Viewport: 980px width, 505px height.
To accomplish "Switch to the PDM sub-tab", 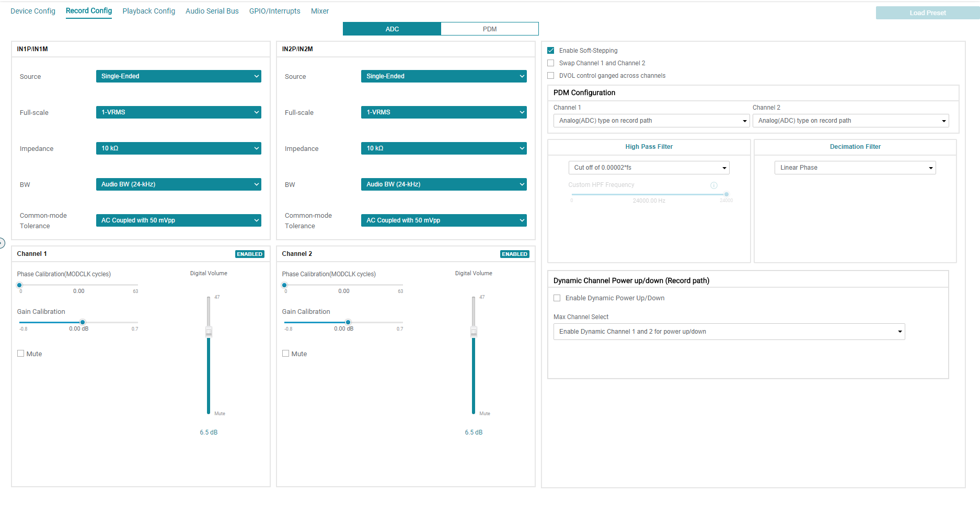I will tap(490, 29).
